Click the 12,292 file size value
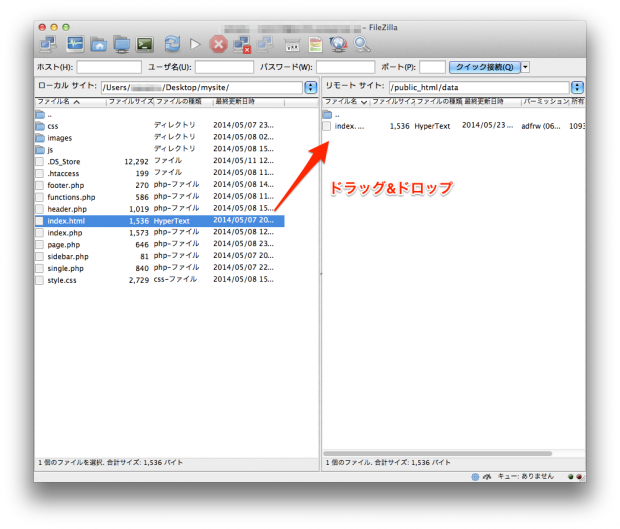This screenshot has height=529, width=620. [x=136, y=162]
